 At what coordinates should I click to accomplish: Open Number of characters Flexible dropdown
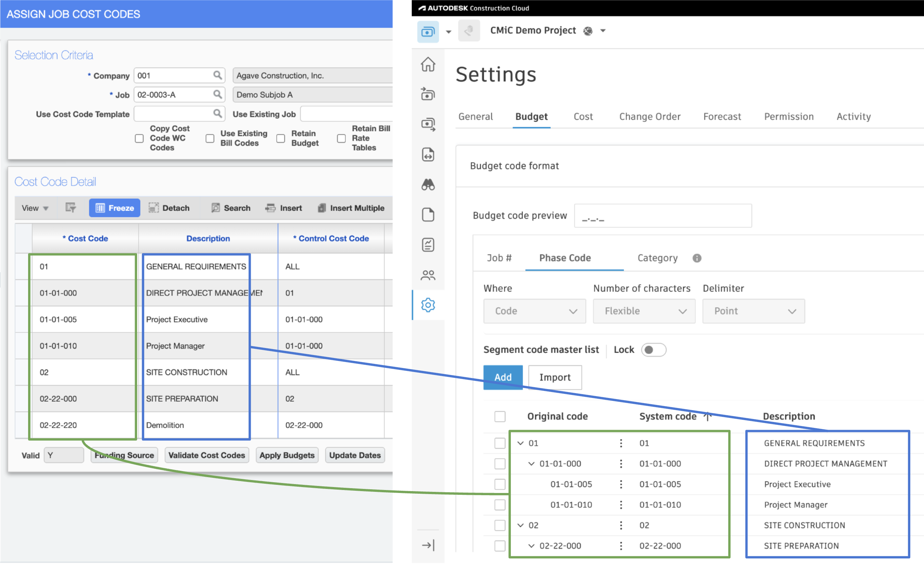click(644, 311)
